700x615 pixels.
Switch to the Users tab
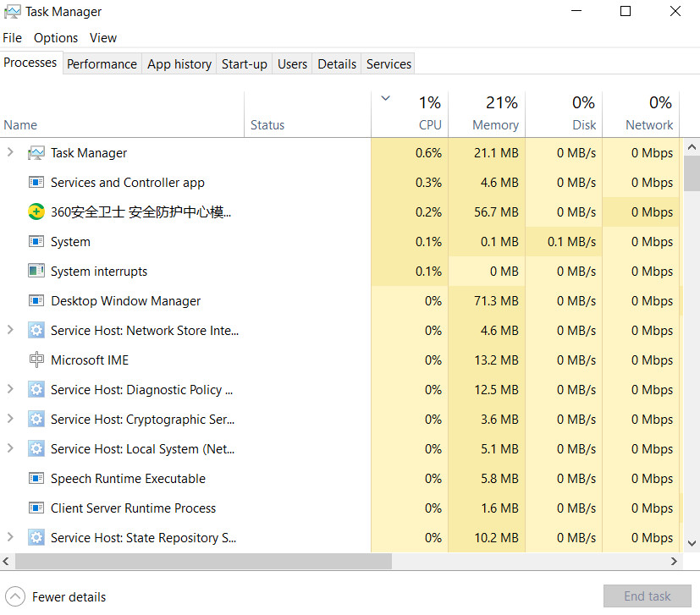(x=292, y=63)
